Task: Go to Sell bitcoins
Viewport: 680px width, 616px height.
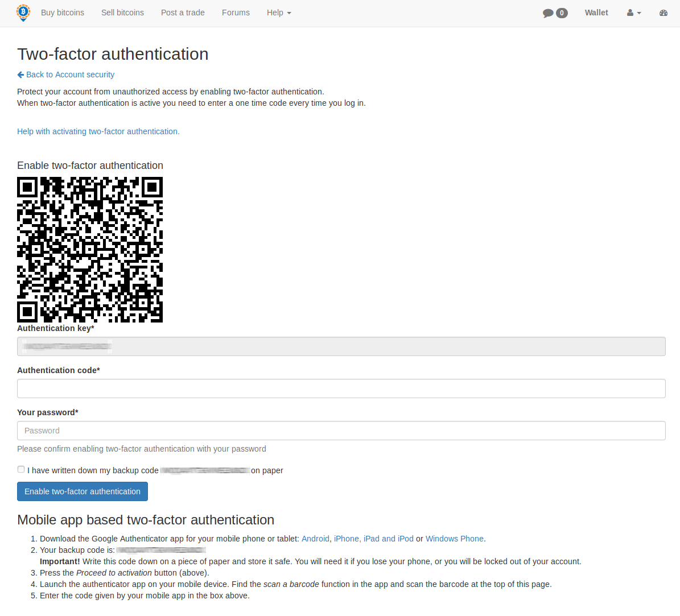Action: [x=122, y=13]
